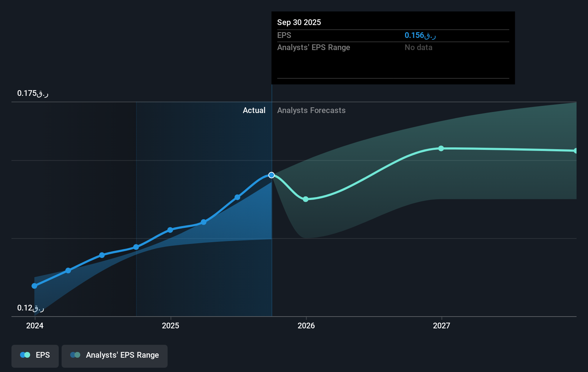Click the rightmost forecast endpoint marker
588x372 pixels.
[575, 151]
